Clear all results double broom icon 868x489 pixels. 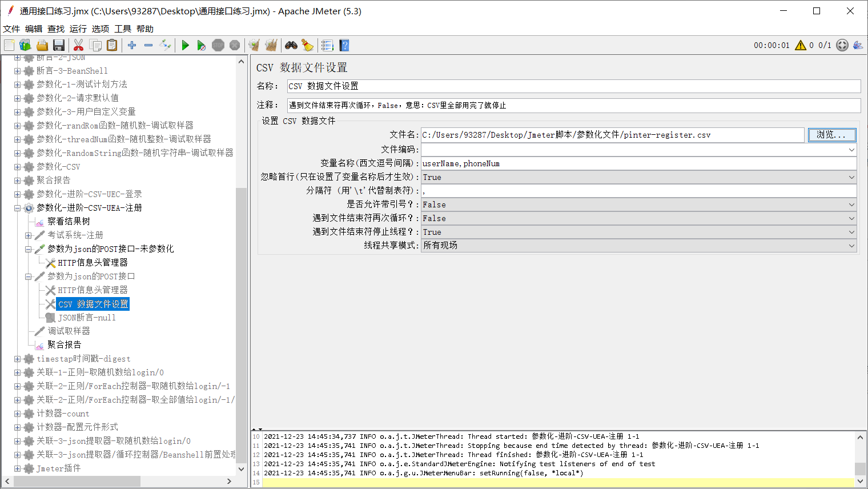click(271, 45)
